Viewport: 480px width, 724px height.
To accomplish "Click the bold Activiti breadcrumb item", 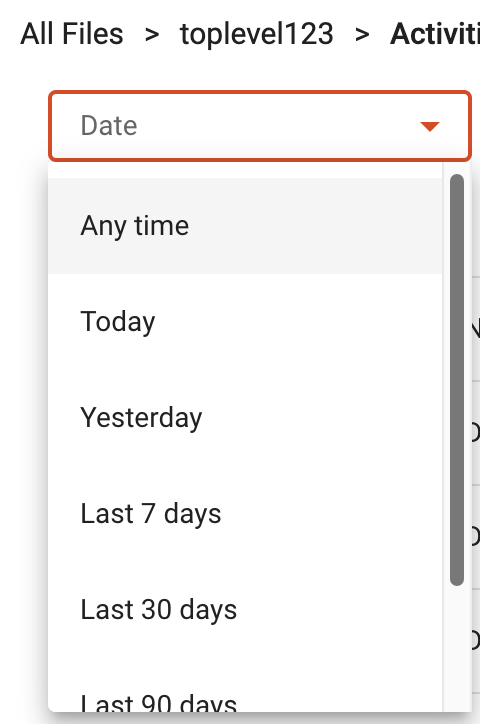I will (x=435, y=34).
